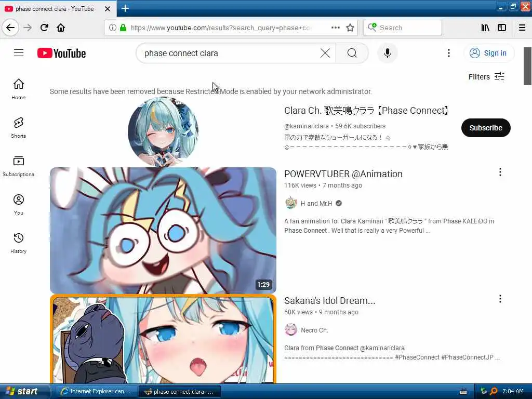This screenshot has width=532, height=399.
Task: Open You section in sidebar
Action: tap(18, 205)
